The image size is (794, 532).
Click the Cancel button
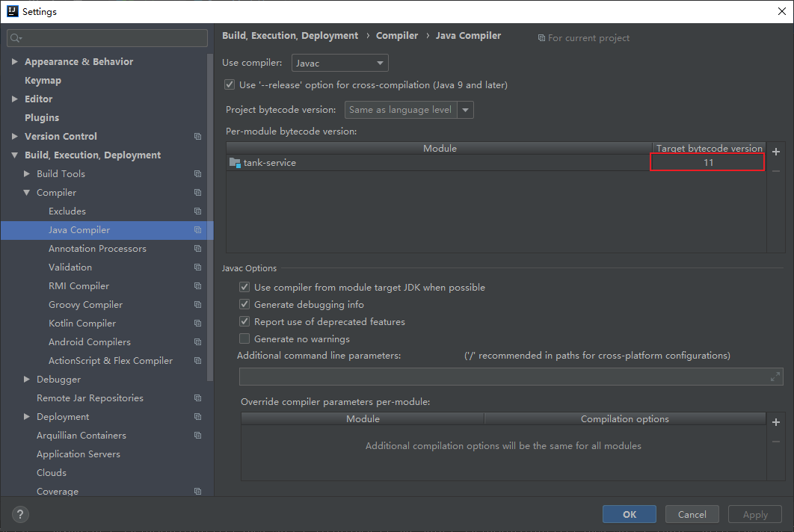[692, 514]
